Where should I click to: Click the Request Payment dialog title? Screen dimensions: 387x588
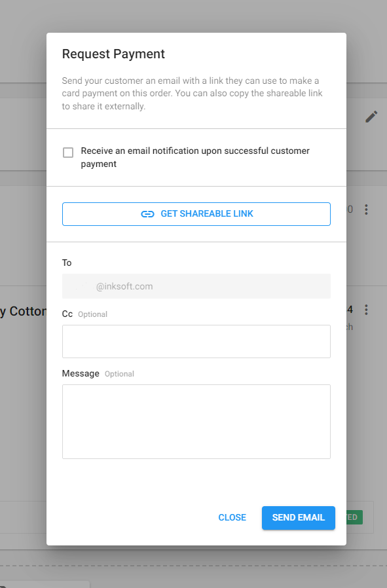pyautogui.click(x=112, y=54)
